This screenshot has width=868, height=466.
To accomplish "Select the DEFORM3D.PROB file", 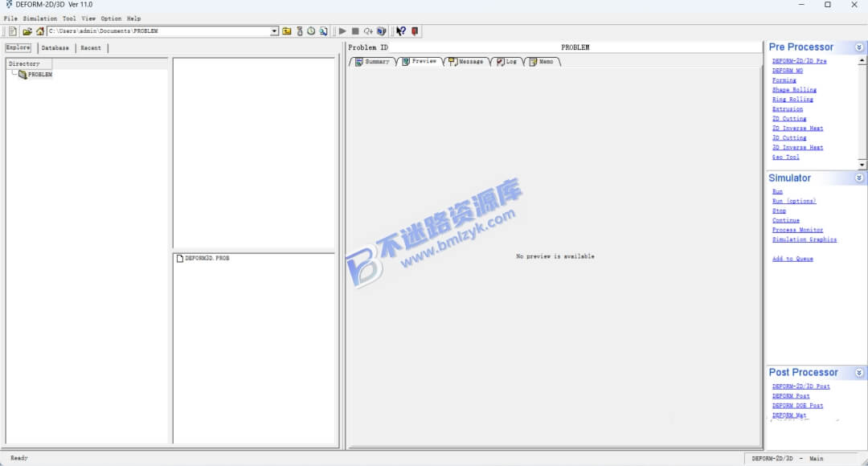I will point(203,259).
